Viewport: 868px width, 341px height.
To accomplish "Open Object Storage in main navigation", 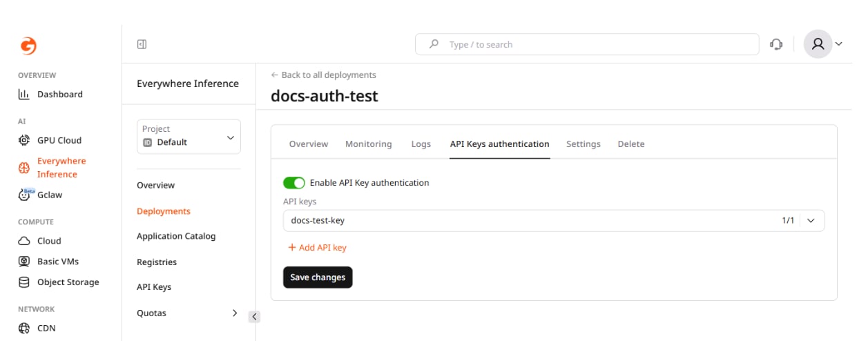I will [68, 282].
